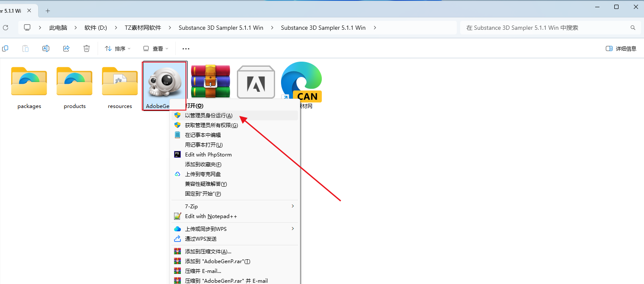Click the copy icon in the toolbar
Viewport: 644px width, 284px height.
click(x=5, y=48)
